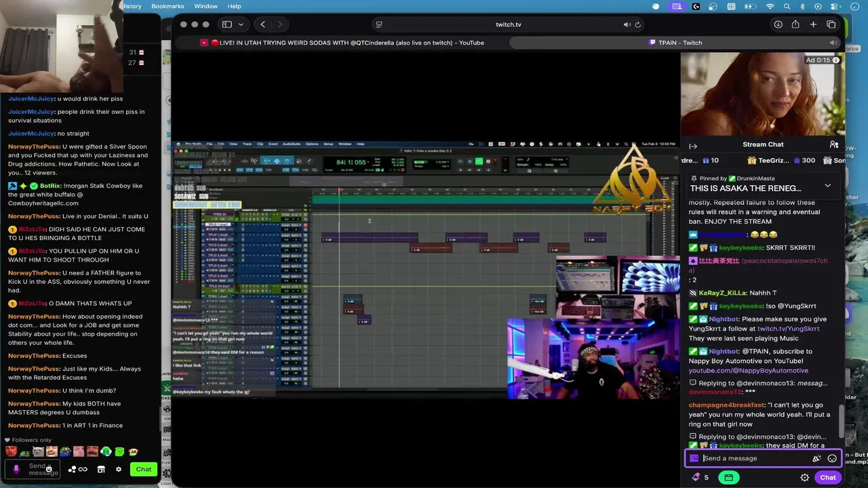
Task: Open the celebration power-ups icon in chat input
Action: pos(816,458)
